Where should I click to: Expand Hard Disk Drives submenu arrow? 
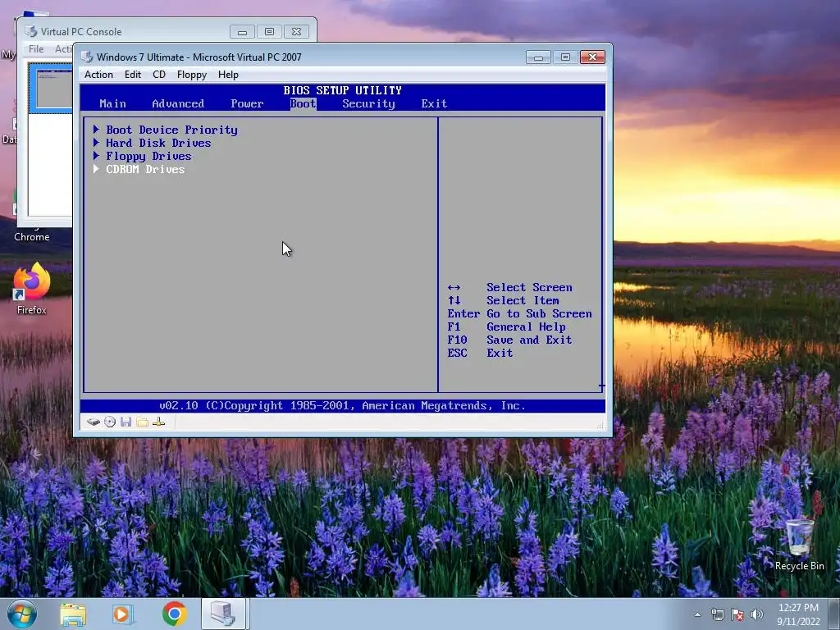tap(97, 143)
